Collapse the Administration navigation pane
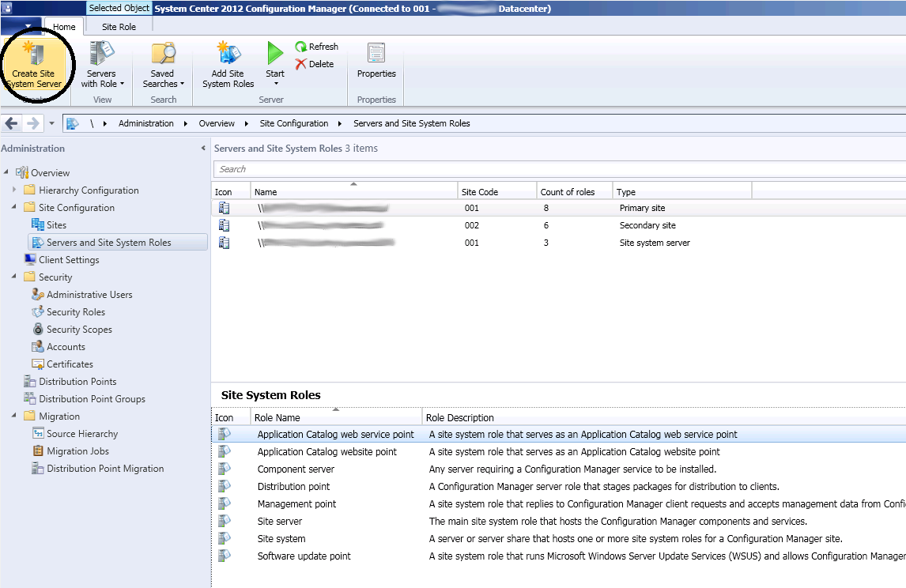Viewport: 906px width, 588px height. (x=203, y=149)
